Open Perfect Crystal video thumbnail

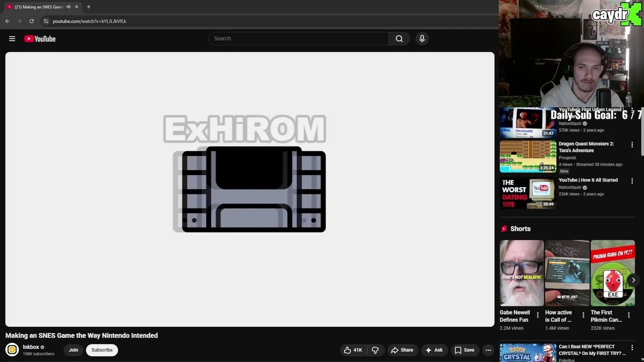[528, 353]
